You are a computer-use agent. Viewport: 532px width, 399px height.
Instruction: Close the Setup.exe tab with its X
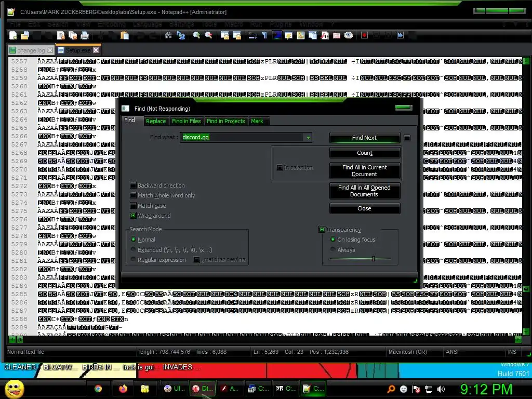tap(96, 50)
